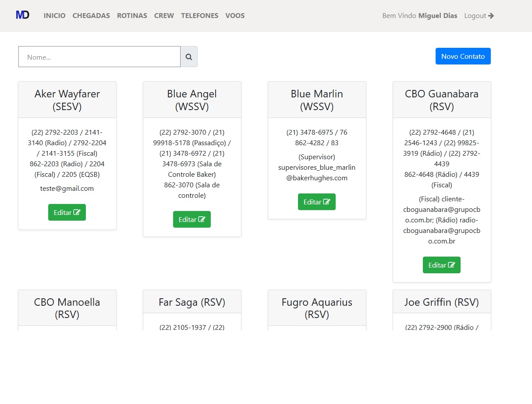Open the VOOS menu item
The width and height of the screenshot is (532, 404).
(235, 16)
